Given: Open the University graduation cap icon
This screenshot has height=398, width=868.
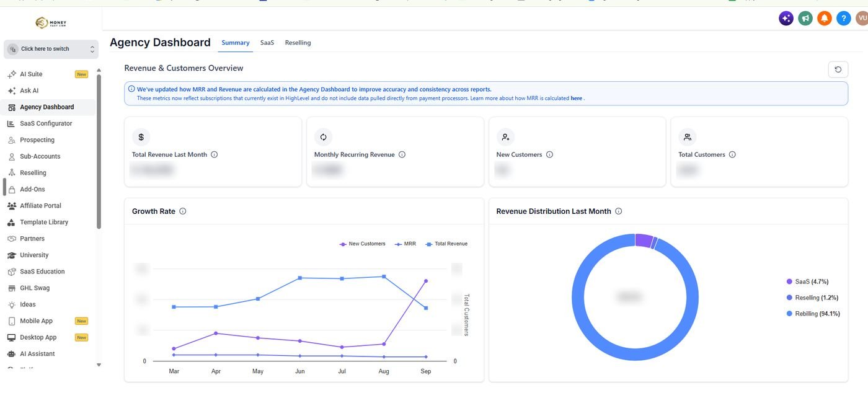Looking at the screenshot, I should [12, 255].
